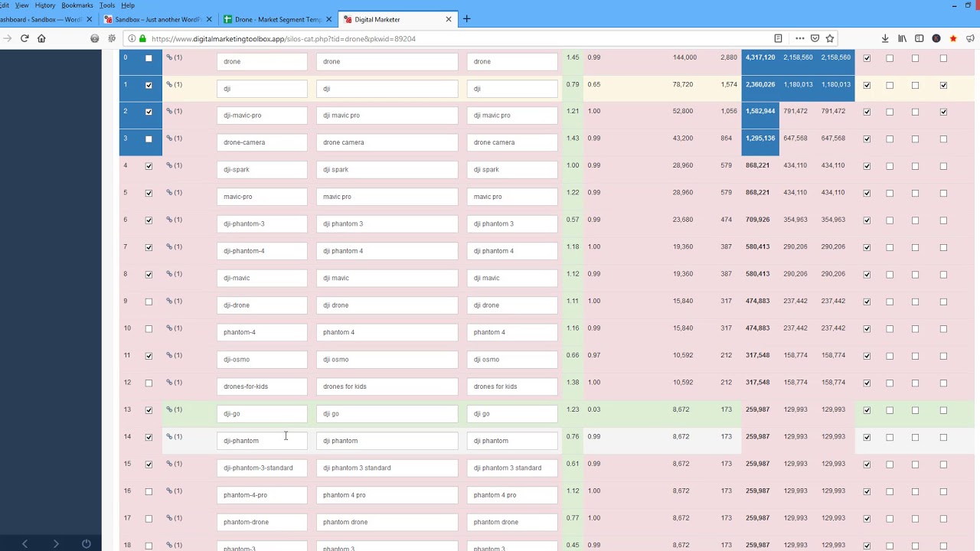Bookmark this page with the star
This screenshot has width=980, height=551.
point(830,38)
